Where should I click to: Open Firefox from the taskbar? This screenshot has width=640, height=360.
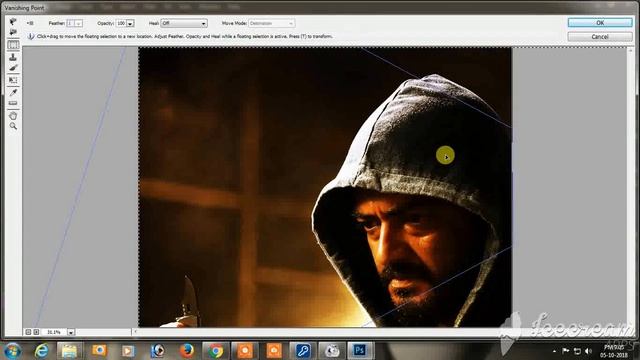(x=187, y=351)
